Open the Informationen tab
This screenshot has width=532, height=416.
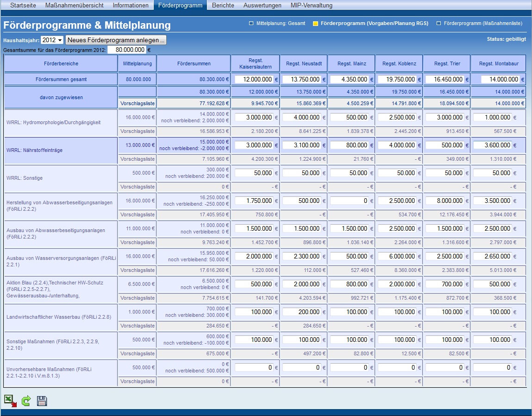coord(131,5)
